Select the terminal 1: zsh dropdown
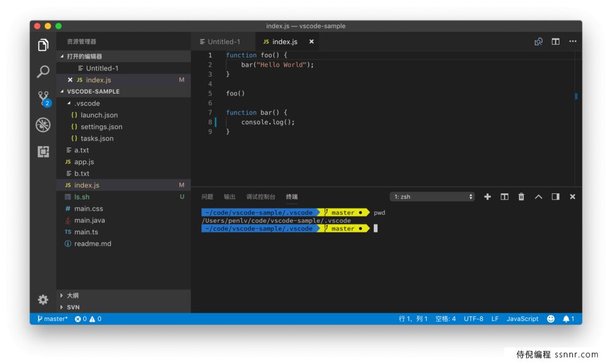 [x=433, y=196]
